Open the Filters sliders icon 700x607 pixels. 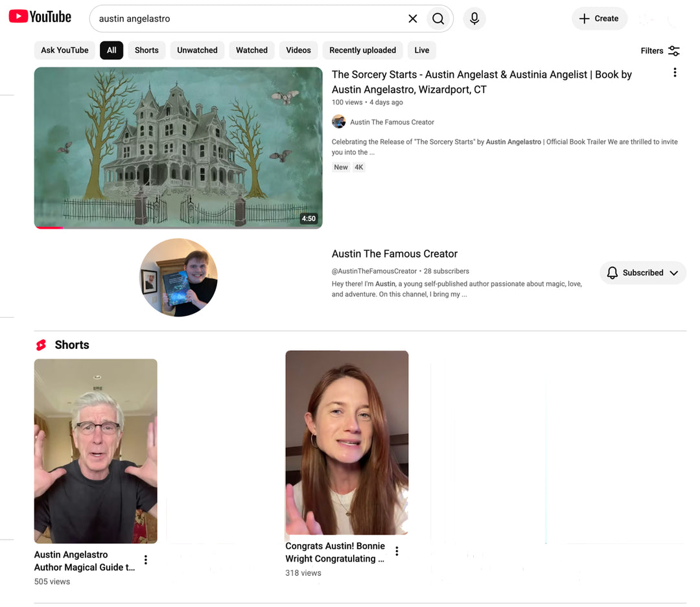[x=674, y=51]
